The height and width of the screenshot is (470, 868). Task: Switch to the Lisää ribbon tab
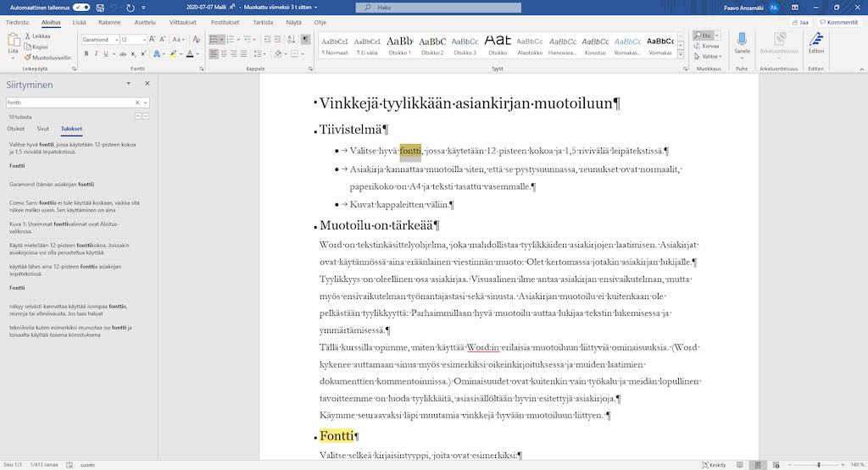pyautogui.click(x=79, y=22)
